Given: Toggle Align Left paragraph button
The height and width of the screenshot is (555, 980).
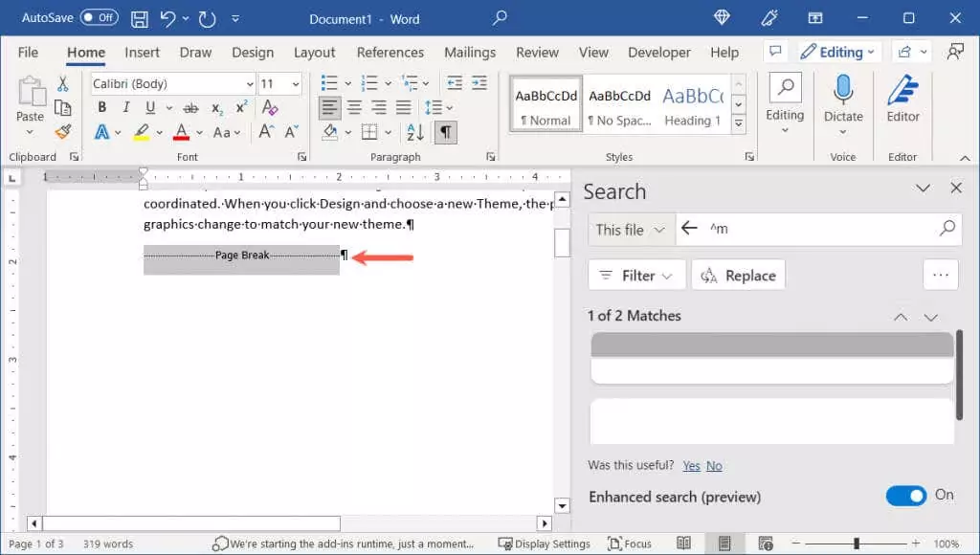Looking at the screenshot, I should click(329, 107).
